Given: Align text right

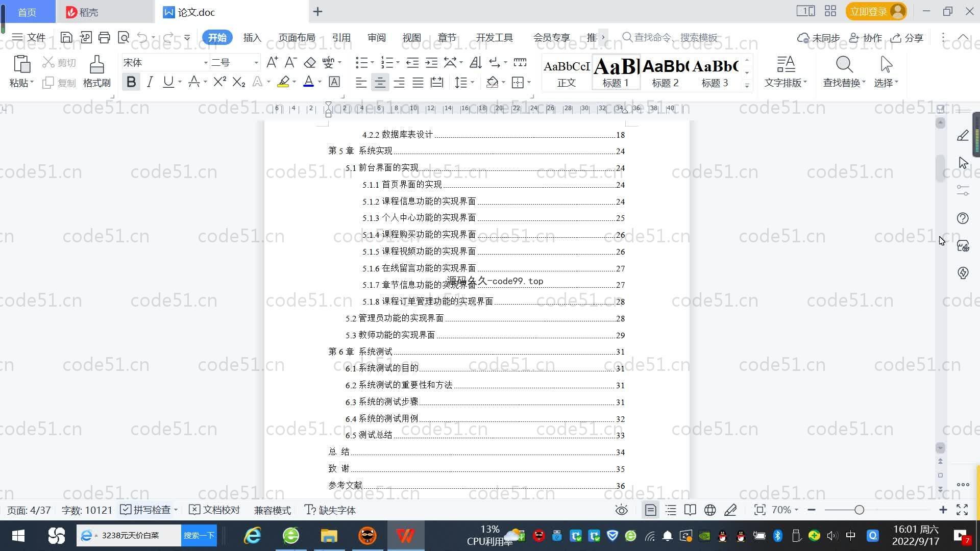Looking at the screenshot, I should 399,82.
